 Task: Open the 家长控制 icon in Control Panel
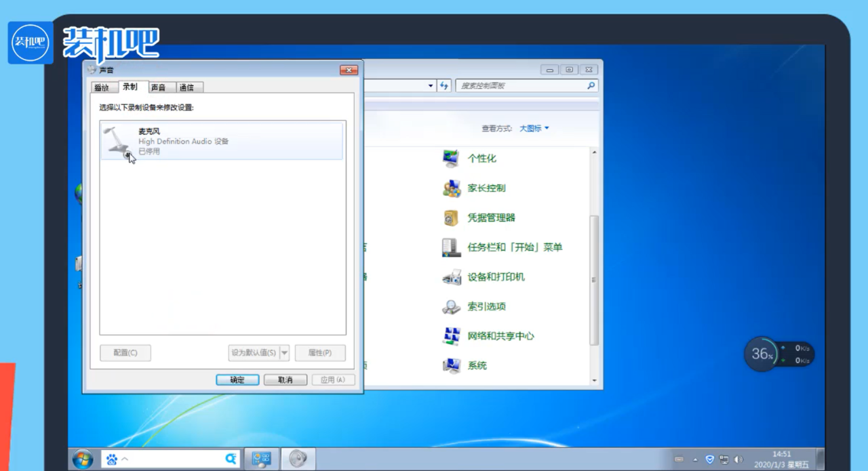(451, 188)
